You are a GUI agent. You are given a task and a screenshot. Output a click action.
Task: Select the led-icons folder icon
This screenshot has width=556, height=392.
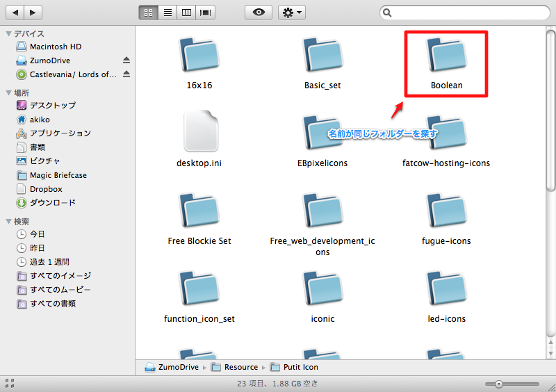tap(446, 288)
